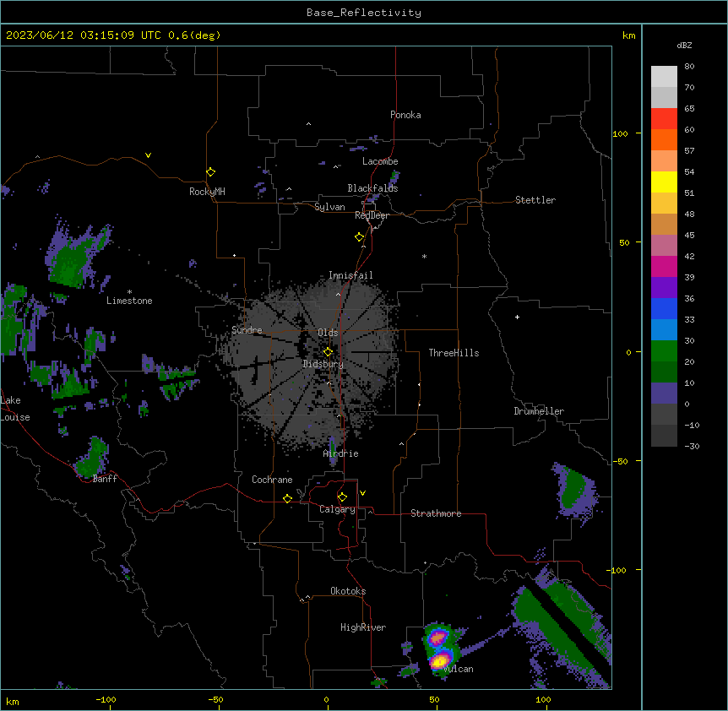Click the yellow V marker east of Calgary
The image size is (728, 711).
pos(362,493)
